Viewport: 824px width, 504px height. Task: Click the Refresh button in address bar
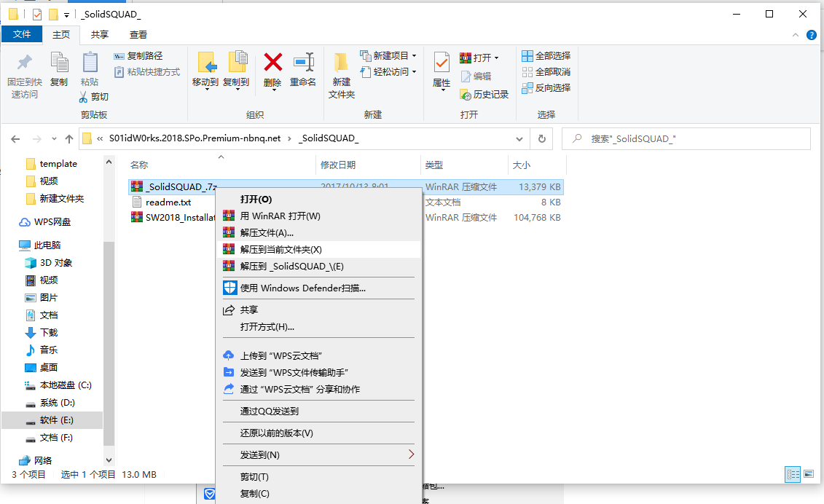(542, 138)
